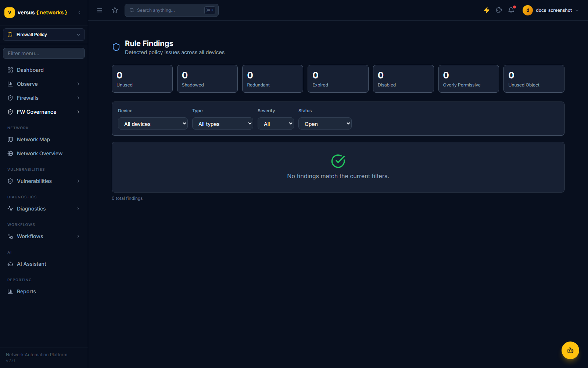
Task: Click the Expired findings card
Action: coord(338,79)
